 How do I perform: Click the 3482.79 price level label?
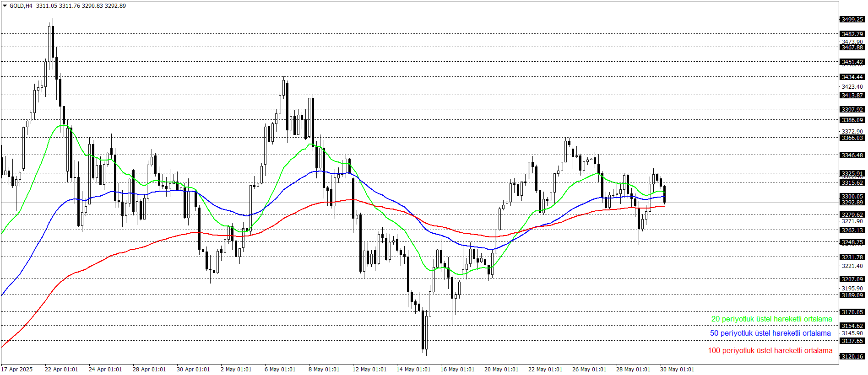pos(852,34)
